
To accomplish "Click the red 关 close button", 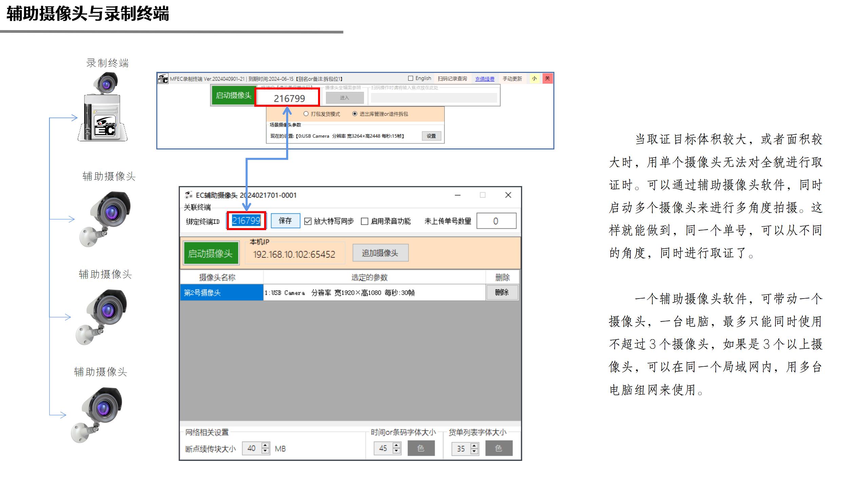I will [x=547, y=79].
